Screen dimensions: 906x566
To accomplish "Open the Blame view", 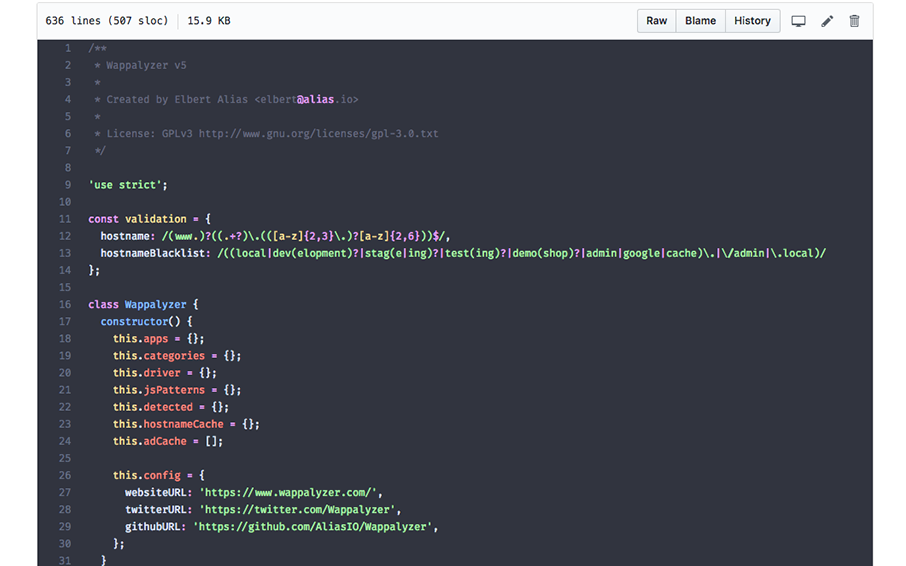I will click(700, 21).
